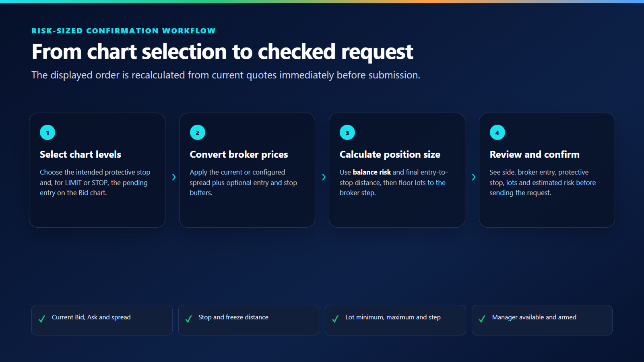Click checkmark beside Manager available and armed
The image size is (644, 362).
click(482, 319)
